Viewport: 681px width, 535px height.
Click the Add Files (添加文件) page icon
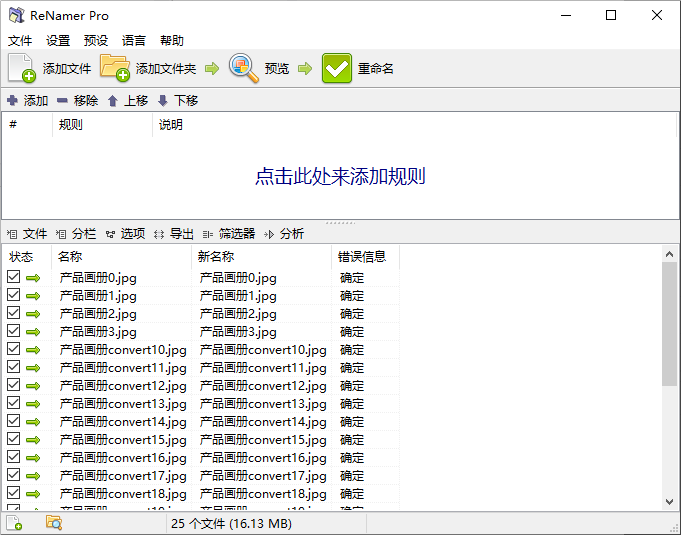tap(22, 68)
